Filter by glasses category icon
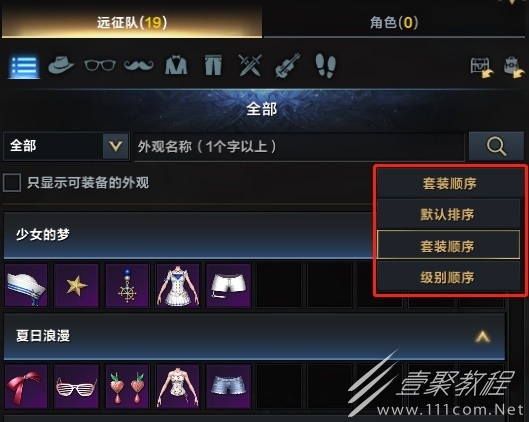529x422 pixels. click(100, 65)
